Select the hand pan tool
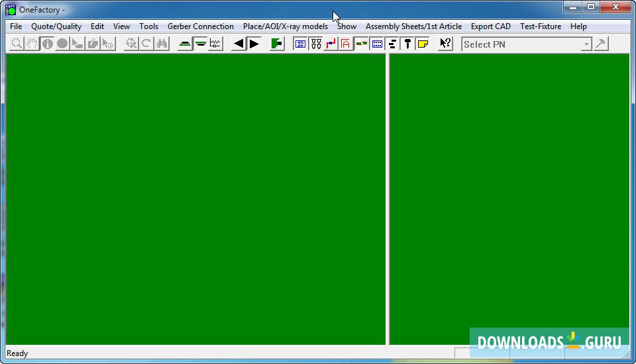636x364 pixels. 32,44
